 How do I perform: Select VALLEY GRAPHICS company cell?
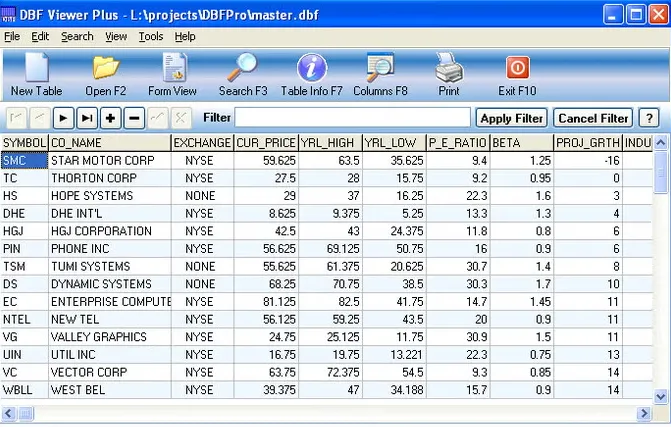(x=110, y=337)
